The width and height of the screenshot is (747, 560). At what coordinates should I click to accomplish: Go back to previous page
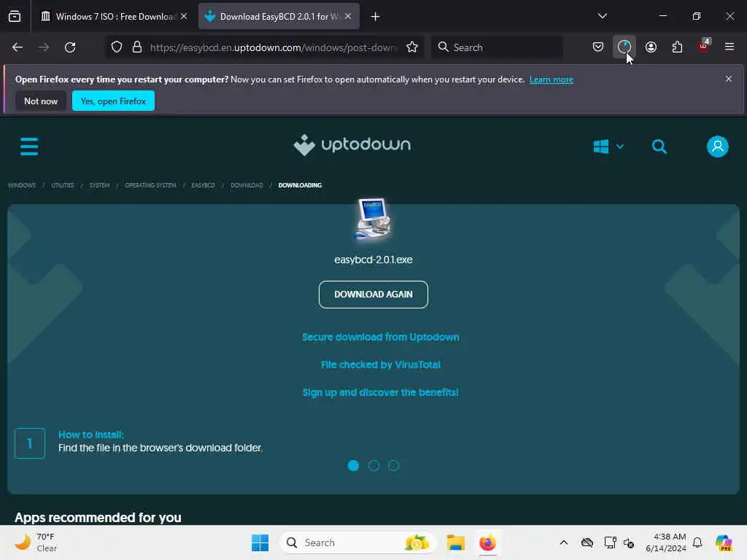[x=18, y=47]
